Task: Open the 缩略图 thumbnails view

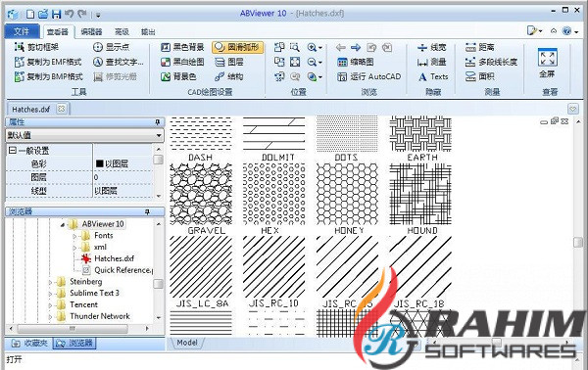Action: pos(355,62)
